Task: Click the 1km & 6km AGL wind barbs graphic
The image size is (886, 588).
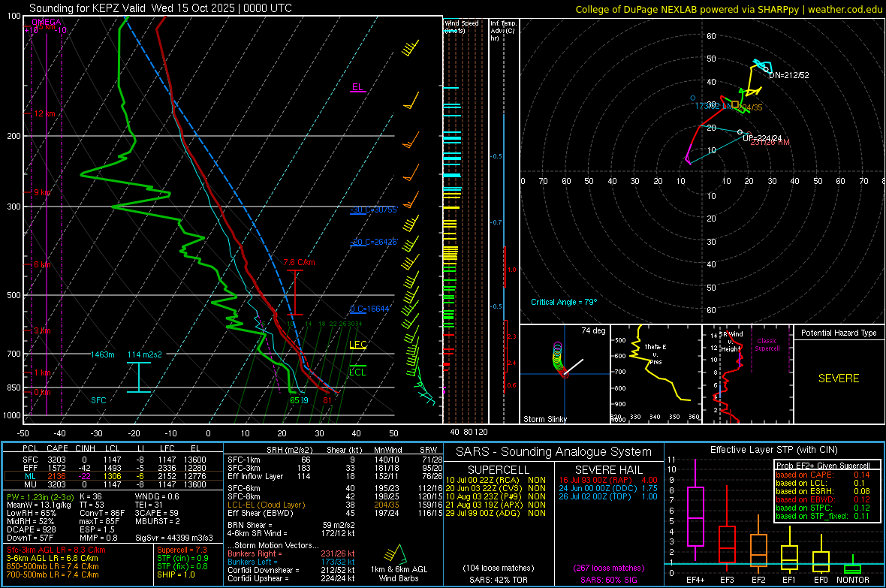Action: (396, 554)
